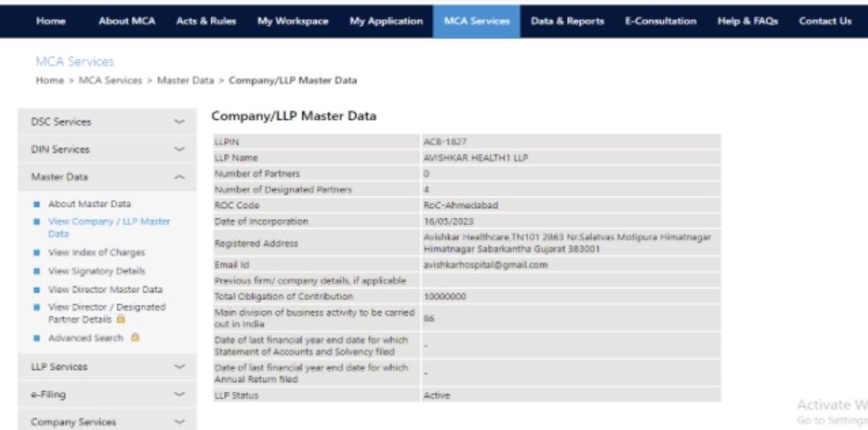Click email avishkarhospital@gmail.com
The image size is (868, 430).
click(x=485, y=265)
